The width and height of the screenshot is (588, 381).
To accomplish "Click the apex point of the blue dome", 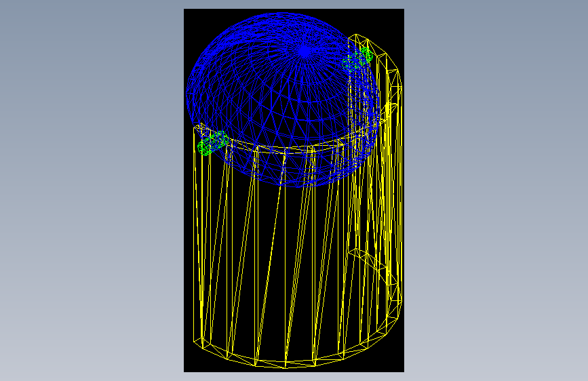I will pyautogui.click(x=305, y=51).
